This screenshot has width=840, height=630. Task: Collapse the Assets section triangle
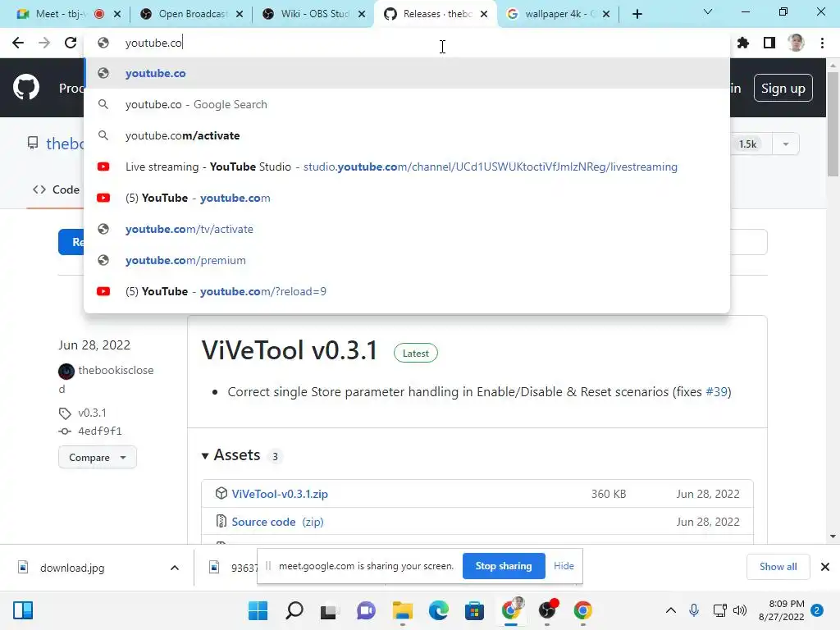[205, 456]
